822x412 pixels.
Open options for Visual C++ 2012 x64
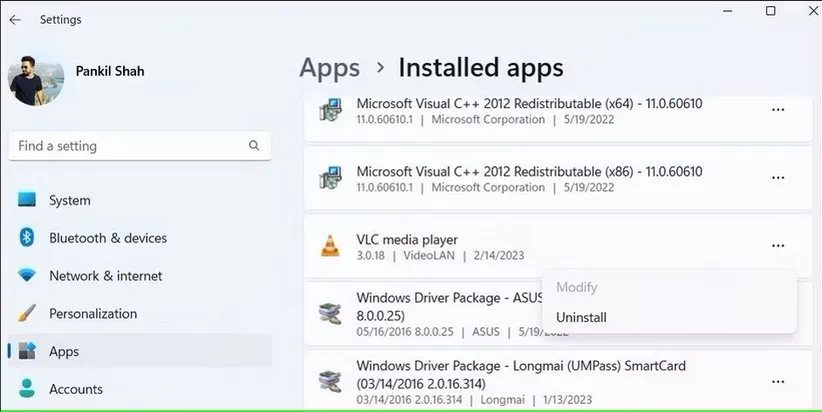[777, 110]
